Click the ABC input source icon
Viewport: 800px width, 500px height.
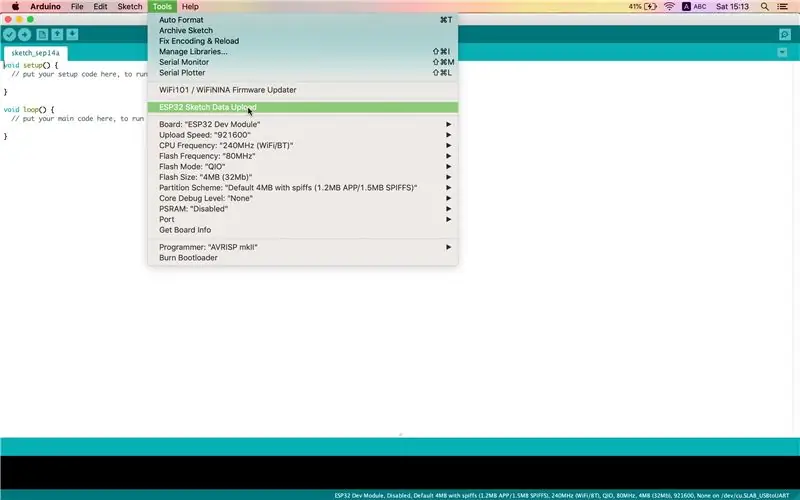coord(694,7)
